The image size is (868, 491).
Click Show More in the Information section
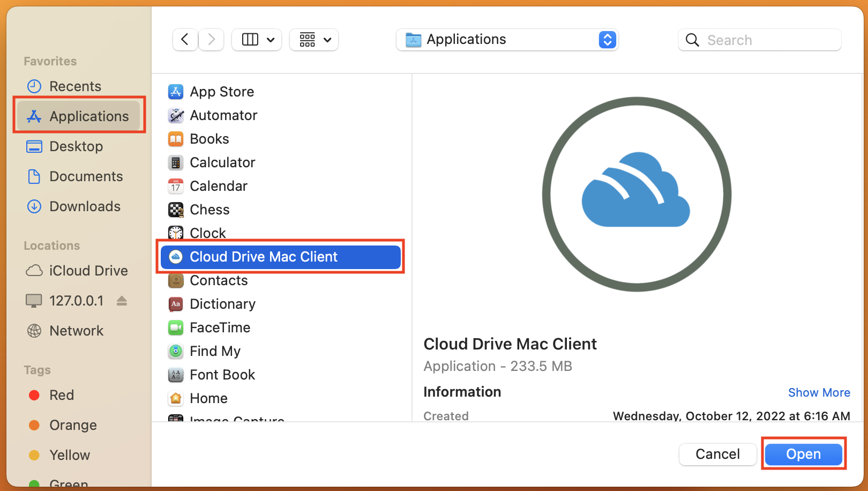tap(819, 392)
